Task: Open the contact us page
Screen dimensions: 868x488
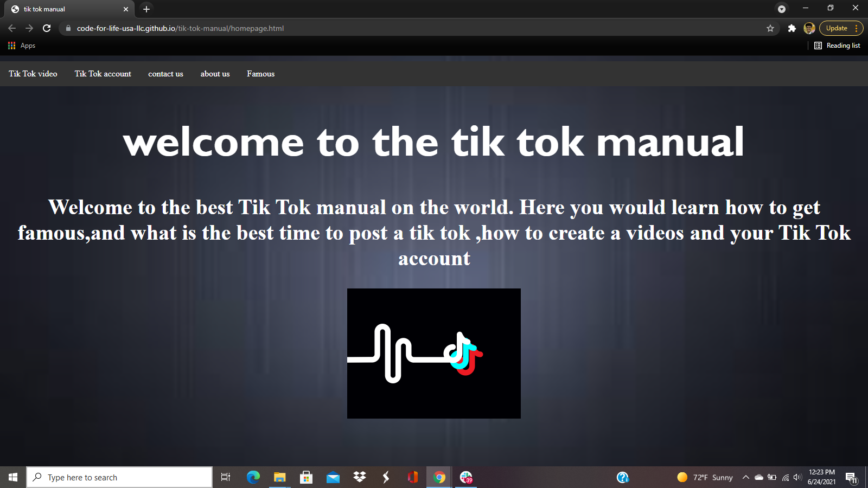Action: click(x=165, y=74)
